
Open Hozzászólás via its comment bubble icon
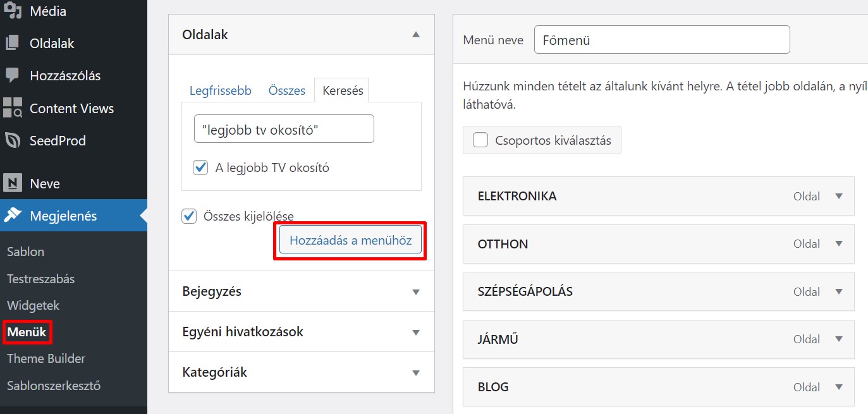[13, 76]
